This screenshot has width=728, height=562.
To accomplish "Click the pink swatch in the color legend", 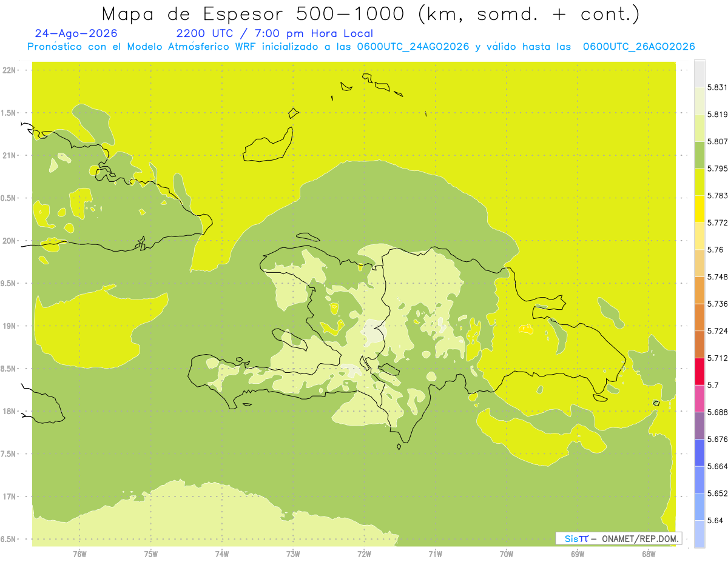I will coord(699,398).
